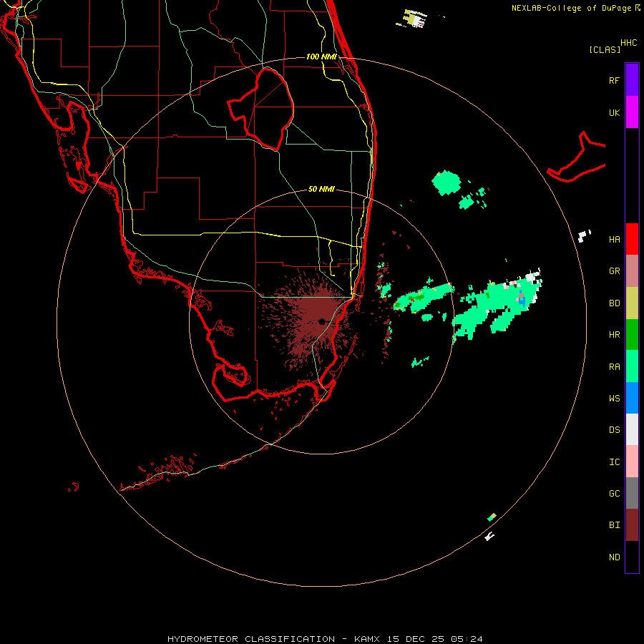
Task: Click the RA legend label
Action: click(x=614, y=367)
